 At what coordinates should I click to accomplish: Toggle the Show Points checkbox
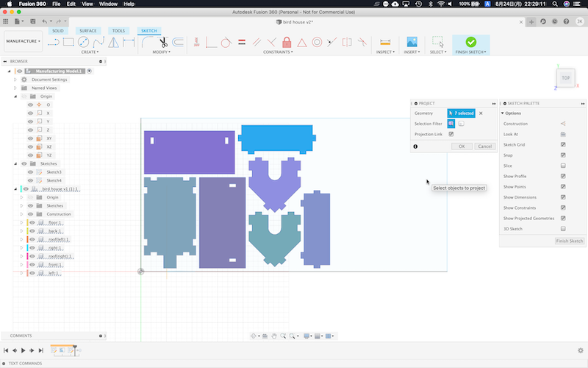(563, 187)
